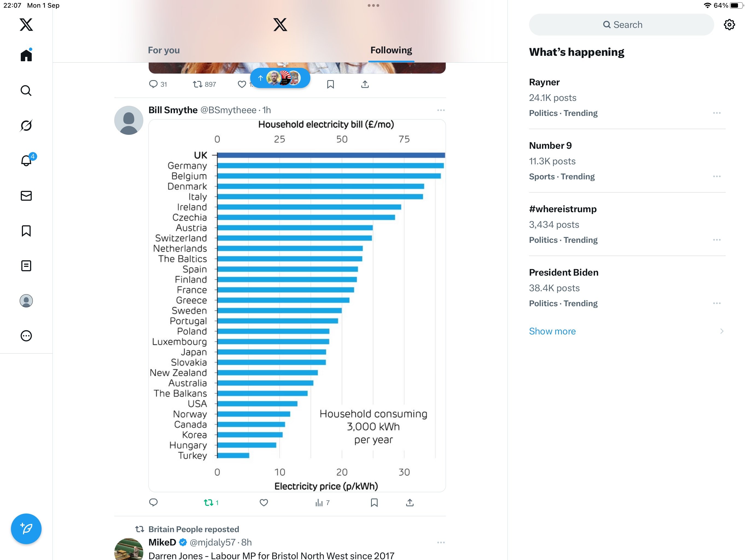This screenshot has height=560, width=747.
Task: Select the Following tab
Action: point(391,50)
